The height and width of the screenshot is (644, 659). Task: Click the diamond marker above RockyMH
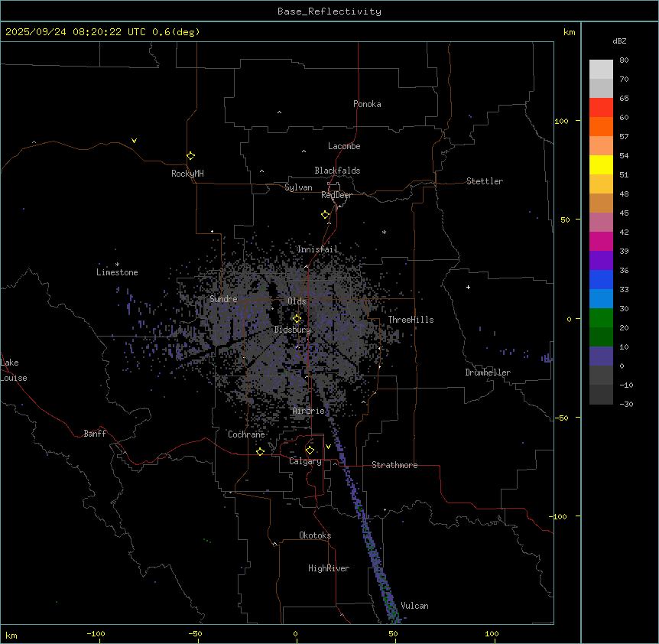click(190, 155)
